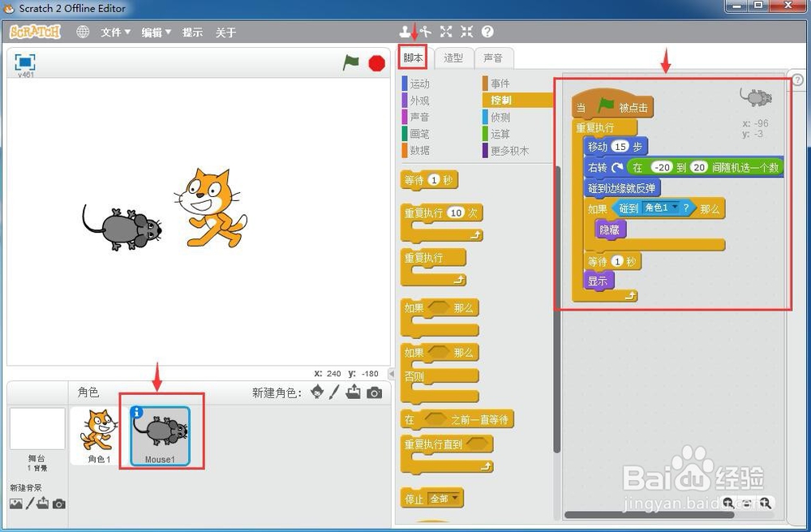
Task: Click the cat sprite on stage
Action: pos(211,208)
